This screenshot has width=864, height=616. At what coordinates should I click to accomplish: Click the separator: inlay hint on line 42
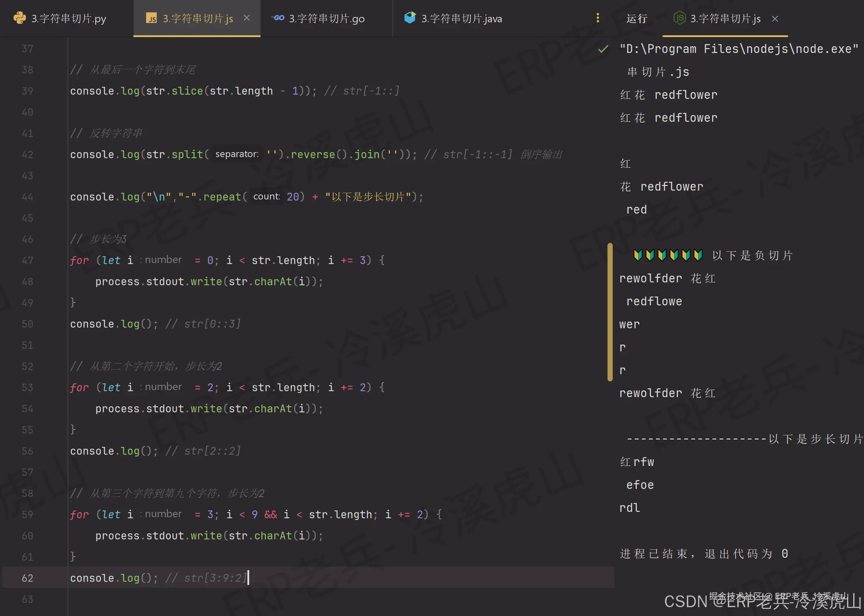[237, 154]
